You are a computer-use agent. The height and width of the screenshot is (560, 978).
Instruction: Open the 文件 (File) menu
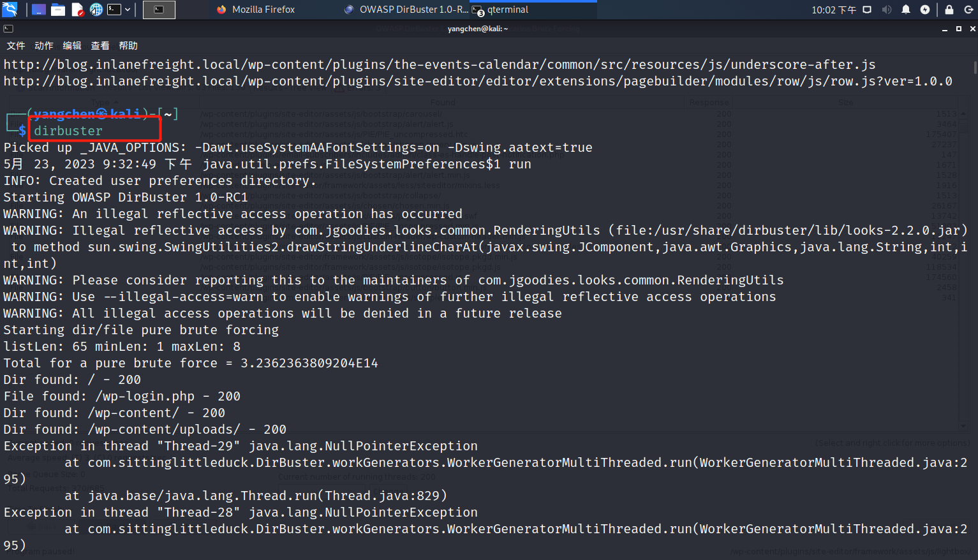coord(16,46)
